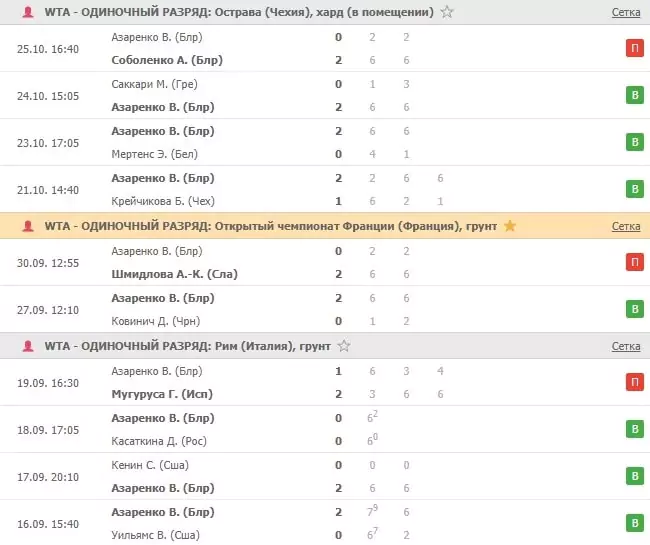
Task: Open Rome tournament header title
Action: pyautogui.click(x=187, y=346)
